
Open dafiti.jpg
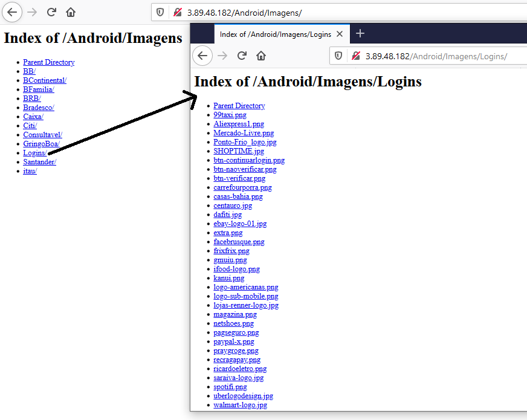coord(227,215)
